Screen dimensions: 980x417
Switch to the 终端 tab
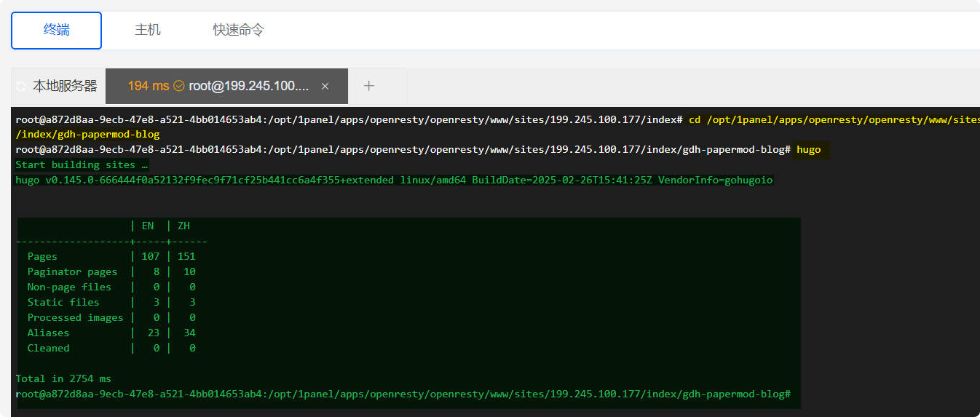[56, 30]
